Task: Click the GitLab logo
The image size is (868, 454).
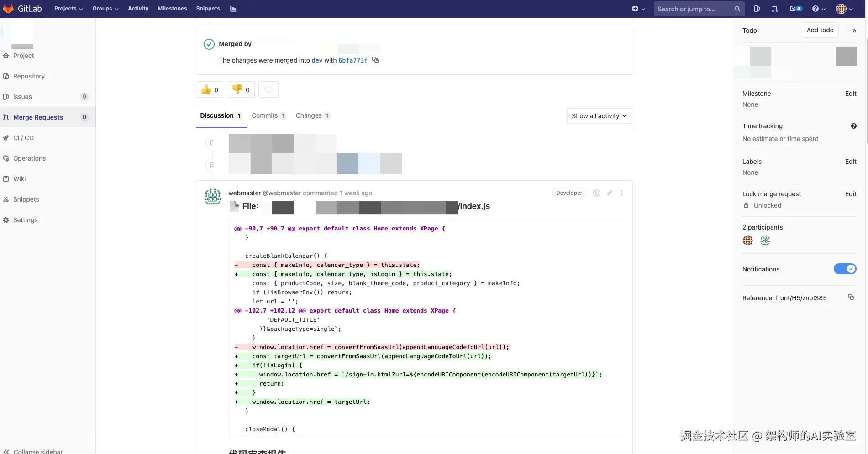Action: pos(22,8)
